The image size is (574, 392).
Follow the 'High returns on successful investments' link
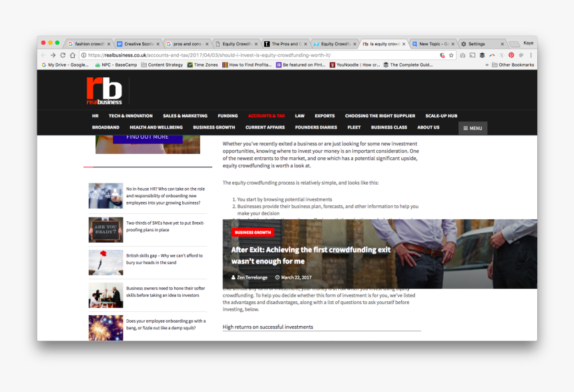click(x=267, y=327)
